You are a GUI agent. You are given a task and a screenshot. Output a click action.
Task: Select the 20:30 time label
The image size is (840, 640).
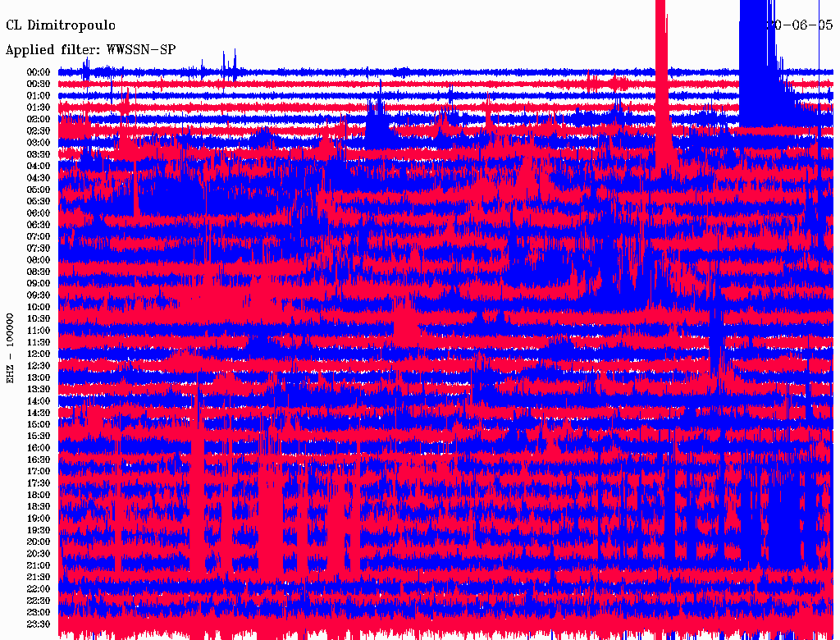tap(39, 554)
